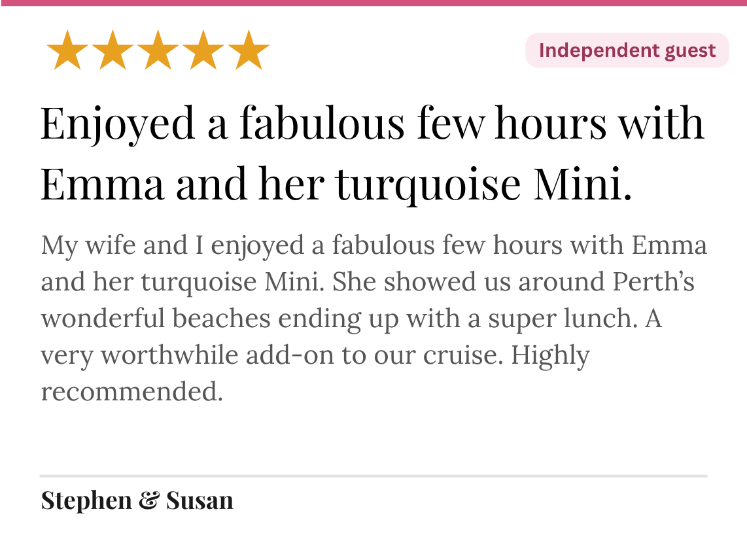Image resolution: width=747 pixels, height=560 pixels.
Task: Click the grey divider line above the author
Action: coord(373,476)
